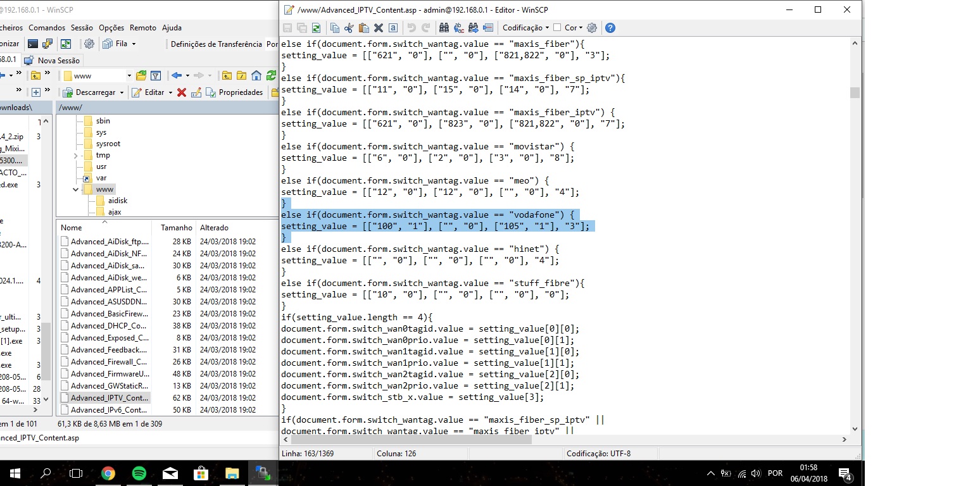This screenshot has height=486, width=980.
Task: Click the synchronize icon next to PuTTY
Action: [x=66, y=44]
